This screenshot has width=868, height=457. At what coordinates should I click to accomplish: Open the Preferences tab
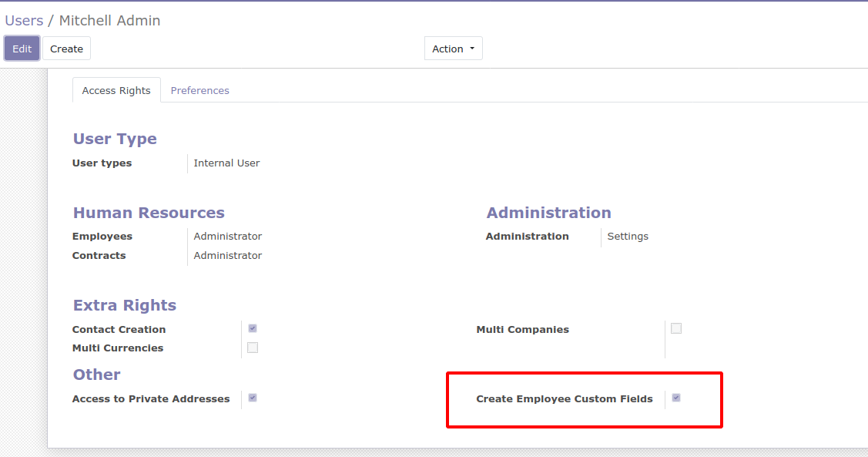[x=199, y=90]
